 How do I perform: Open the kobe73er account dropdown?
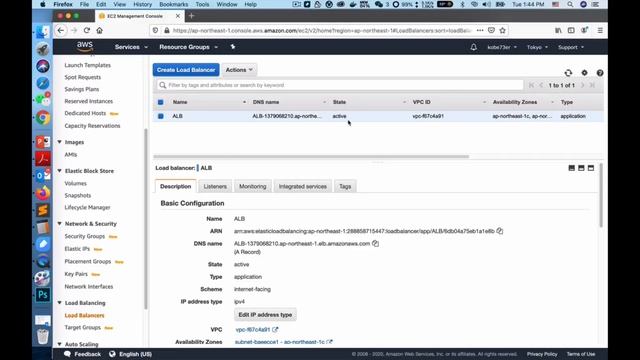click(x=502, y=47)
